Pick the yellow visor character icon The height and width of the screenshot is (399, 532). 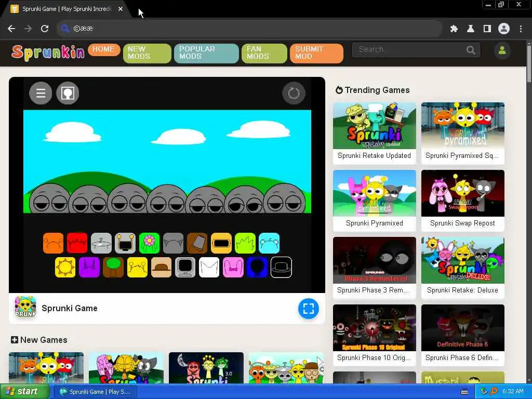pyautogui.click(x=221, y=243)
